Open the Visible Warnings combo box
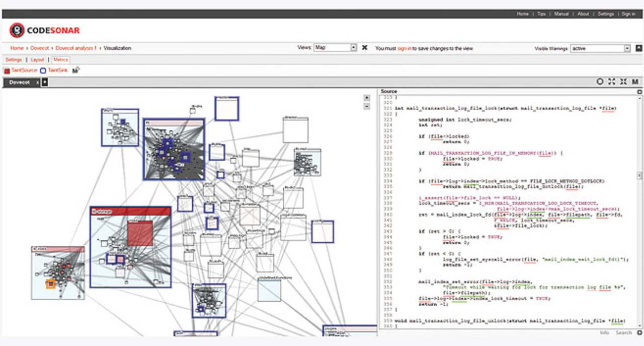The image size is (644, 346). point(601,48)
